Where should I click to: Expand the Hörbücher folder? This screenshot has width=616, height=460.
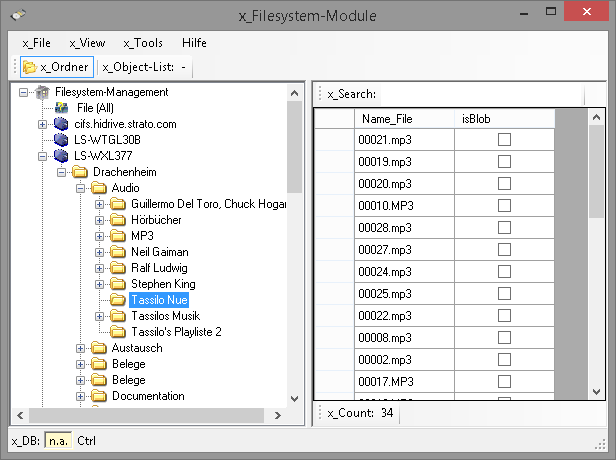pos(99,220)
